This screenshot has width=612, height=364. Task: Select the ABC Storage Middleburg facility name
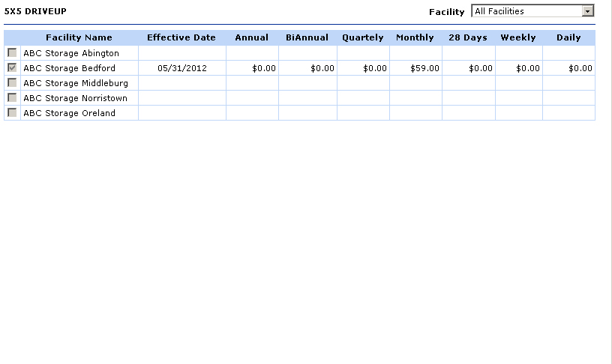[75, 83]
